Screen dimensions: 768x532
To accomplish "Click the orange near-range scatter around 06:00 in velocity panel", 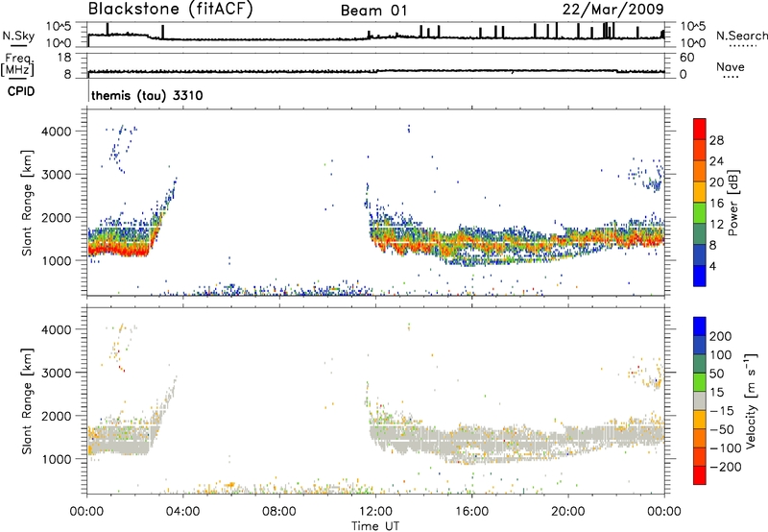I will 229,485.
